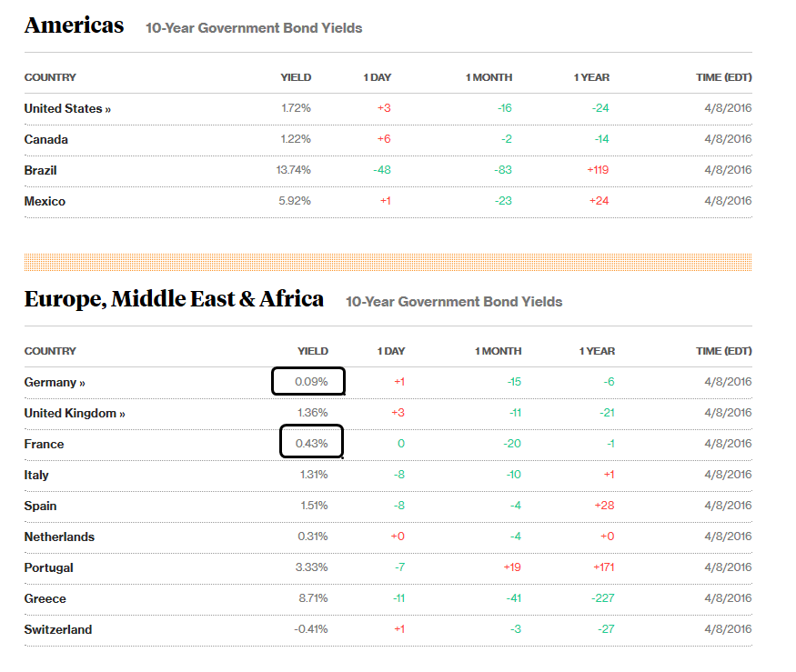Screen dimensions: 796x672
Task: Click the Switzerland country name
Action: (58, 630)
